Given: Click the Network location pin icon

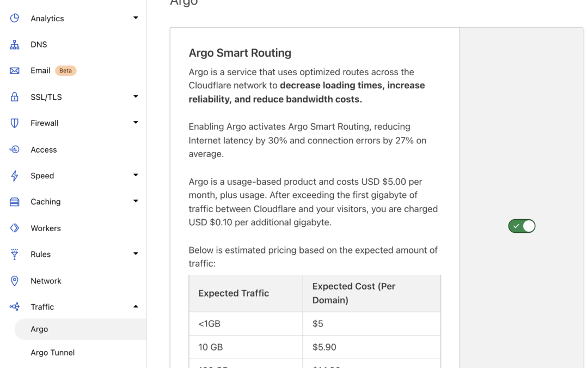Looking at the screenshot, I should click(14, 281).
